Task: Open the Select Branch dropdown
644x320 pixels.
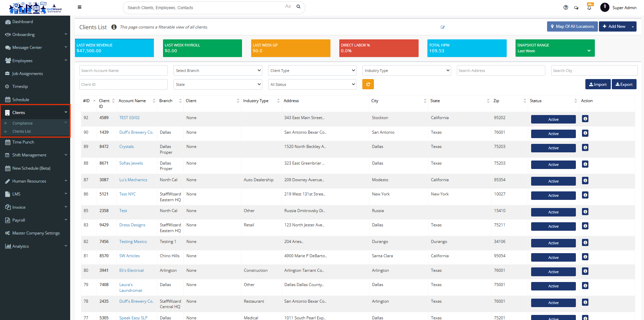Action: click(218, 71)
